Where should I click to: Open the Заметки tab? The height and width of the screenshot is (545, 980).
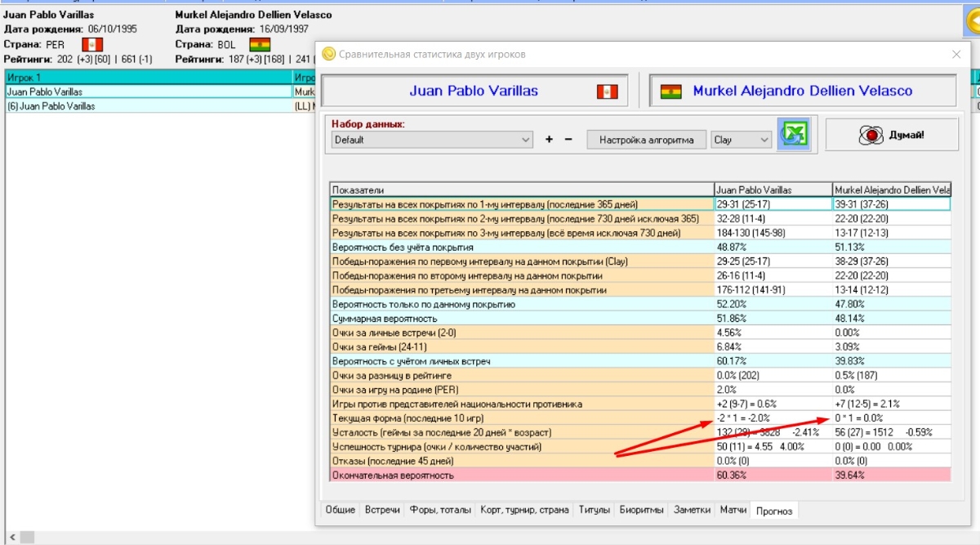pos(692,510)
